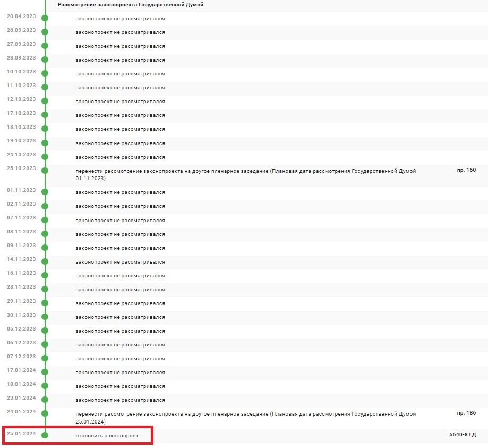The width and height of the screenshot is (488, 448).
Task: Click the date 25.10.2023
Action: [x=21, y=168]
